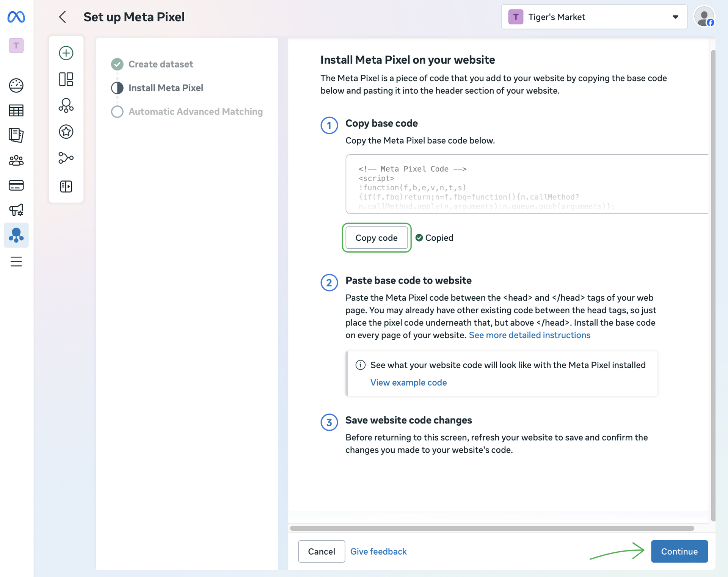Click the all tools hamburger menu
728x577 pixels.
(16, 261)
